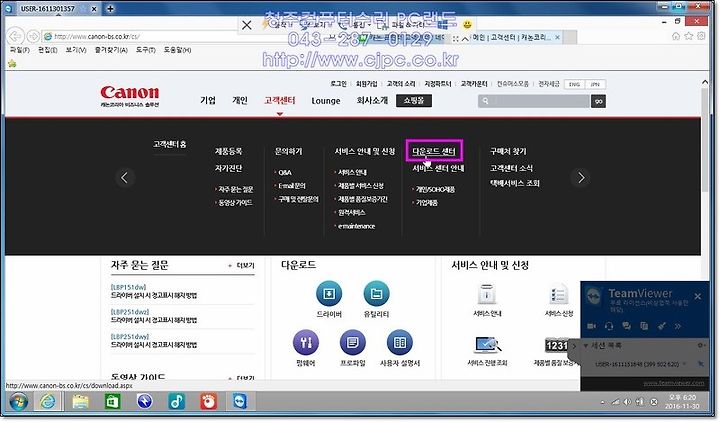This screenshot has width=720, height=422.
Task: Open the 프로파일 download icon
Action: click(x=353, y=343)
